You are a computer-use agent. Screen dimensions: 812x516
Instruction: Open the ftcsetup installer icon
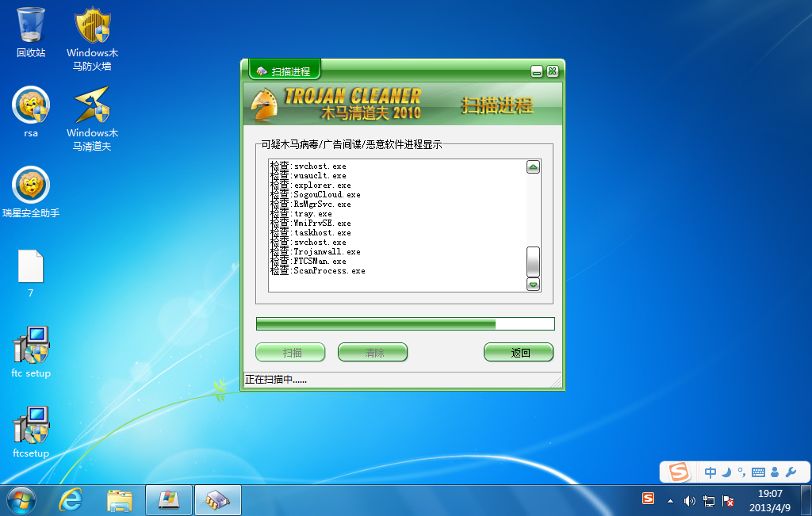click(x=31, y=432)
